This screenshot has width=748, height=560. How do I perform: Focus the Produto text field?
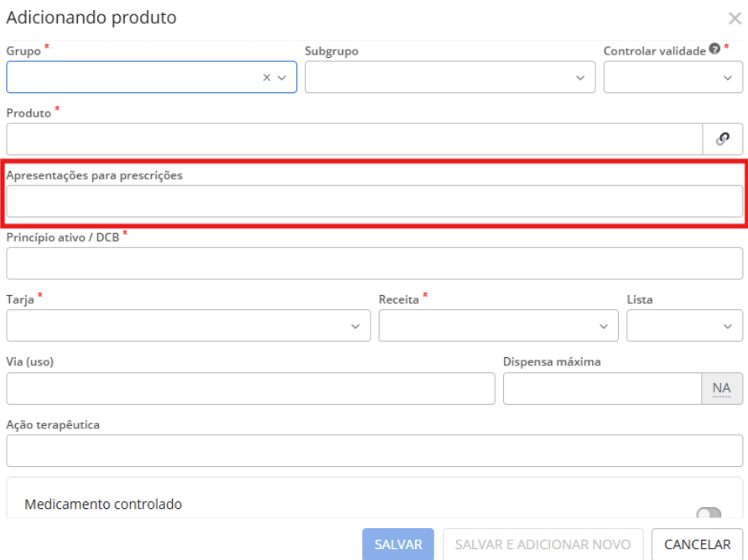pos(354,139)
